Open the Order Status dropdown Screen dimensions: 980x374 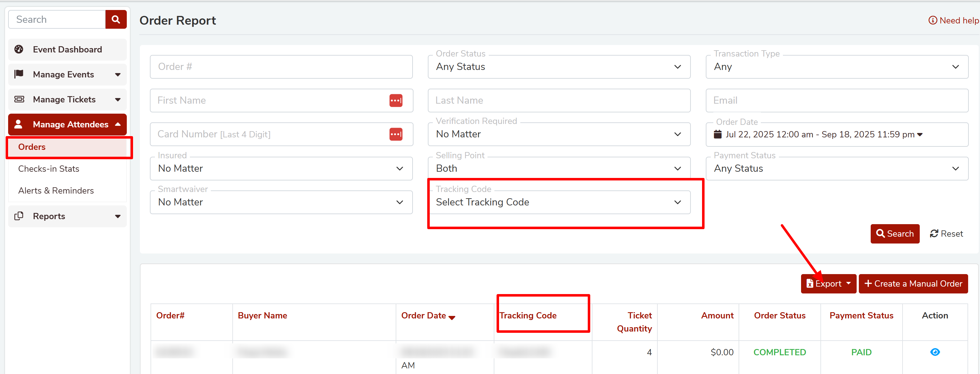[558, 67]
